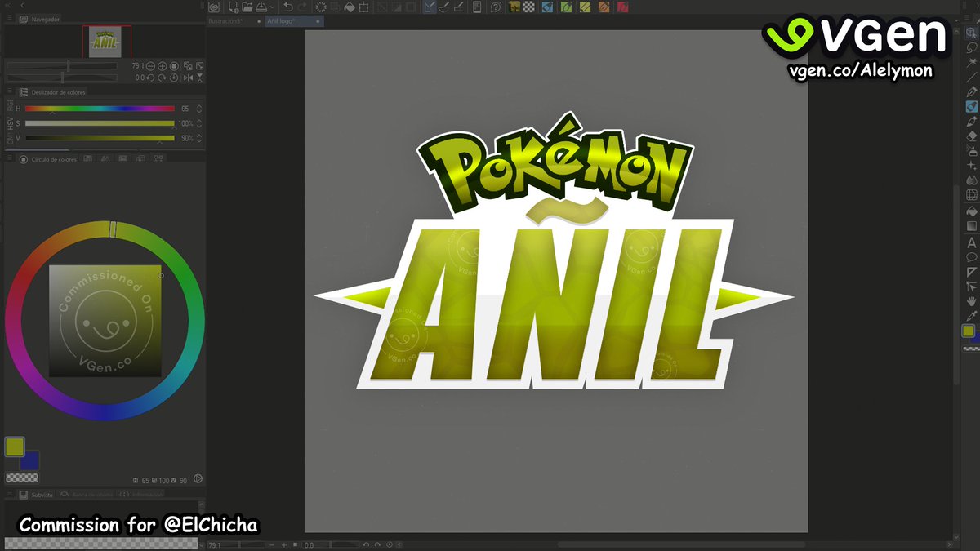The image size is (980, 551).
Task: Adjust the V value stepper arrows
Action: [x=199, y=138]
